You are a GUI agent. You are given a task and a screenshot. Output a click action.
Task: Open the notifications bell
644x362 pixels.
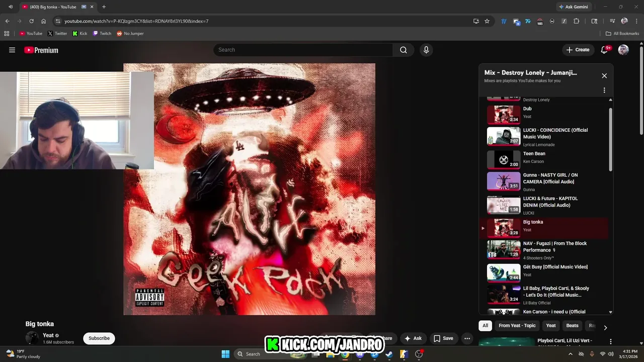604,50
